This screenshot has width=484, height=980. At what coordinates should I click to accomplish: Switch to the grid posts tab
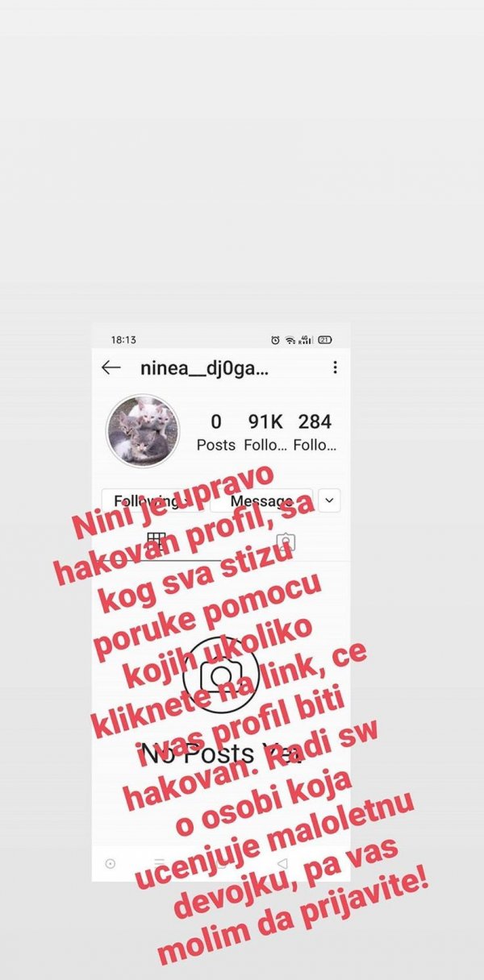156,542
